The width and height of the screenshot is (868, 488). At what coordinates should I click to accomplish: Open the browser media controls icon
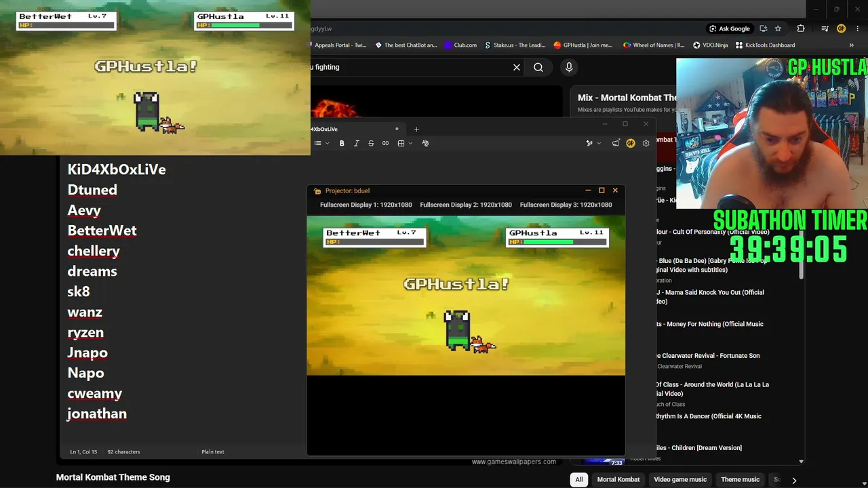coord(825,28)
